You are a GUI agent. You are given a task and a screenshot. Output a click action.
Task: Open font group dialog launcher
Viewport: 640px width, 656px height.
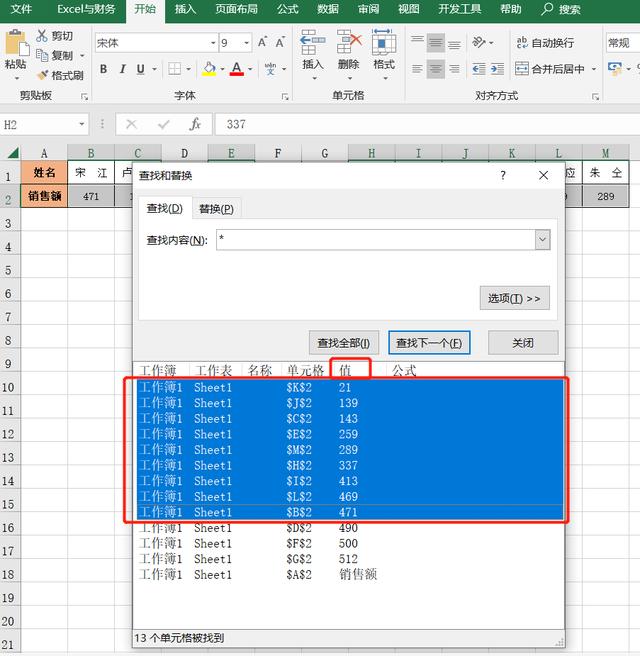(x=285, y=97)
